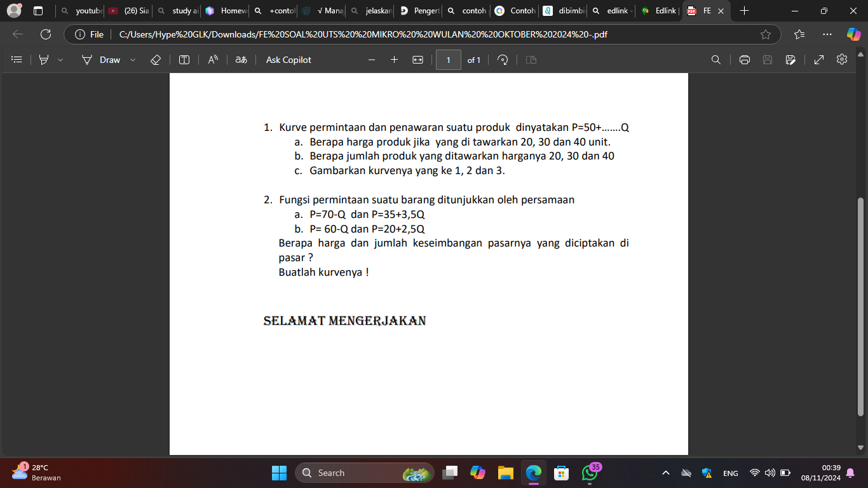Open the PDF table of contents panel
The height and width of the screenshot is (488, 868).
click(x=17, y=60)
